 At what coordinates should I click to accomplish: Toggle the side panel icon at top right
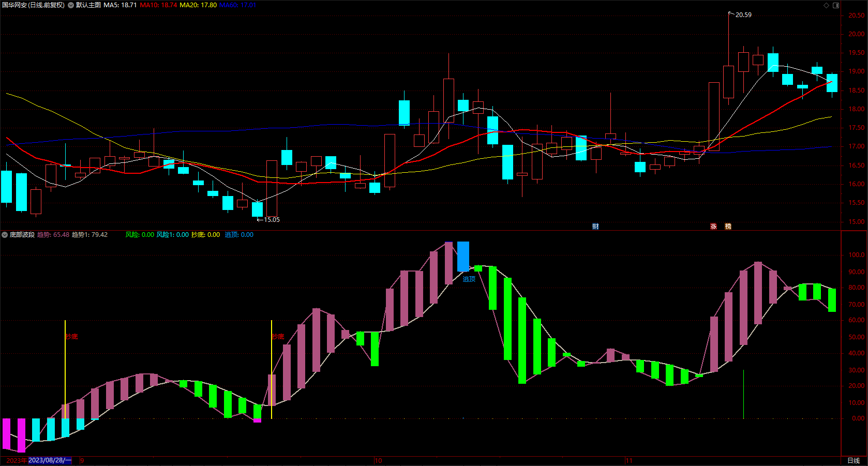[836, 5]
